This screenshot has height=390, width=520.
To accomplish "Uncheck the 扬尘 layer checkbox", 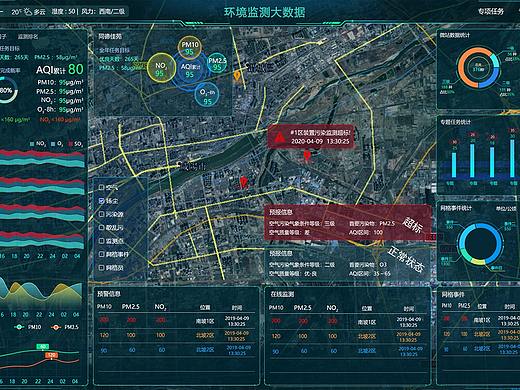I will [102, 201].
